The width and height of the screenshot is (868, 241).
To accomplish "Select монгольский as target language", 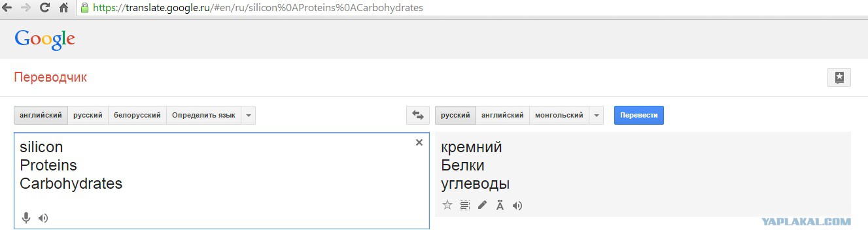I will tap(559, 115).
